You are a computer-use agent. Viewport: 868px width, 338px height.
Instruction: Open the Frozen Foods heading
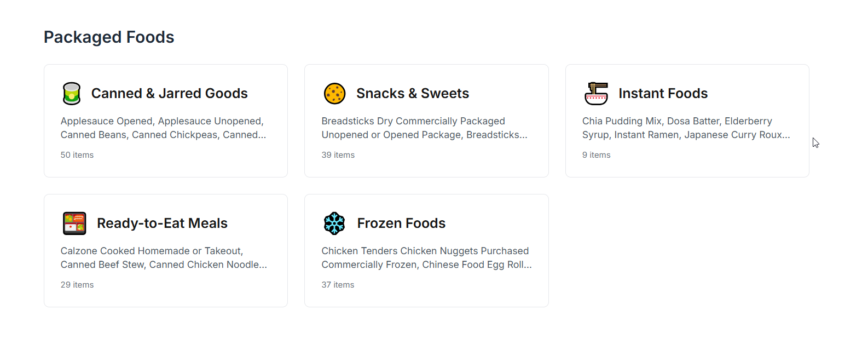point(401,224)
